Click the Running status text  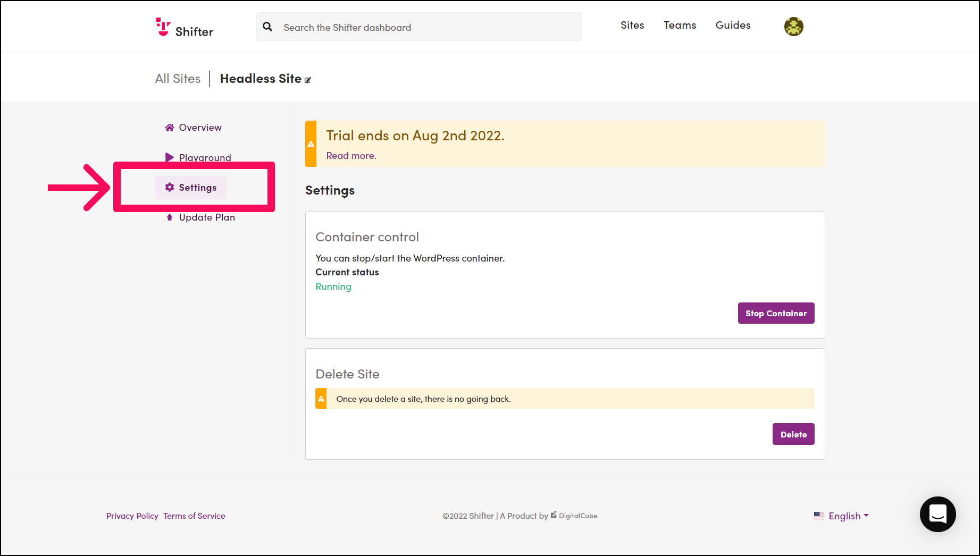[333, 287]
